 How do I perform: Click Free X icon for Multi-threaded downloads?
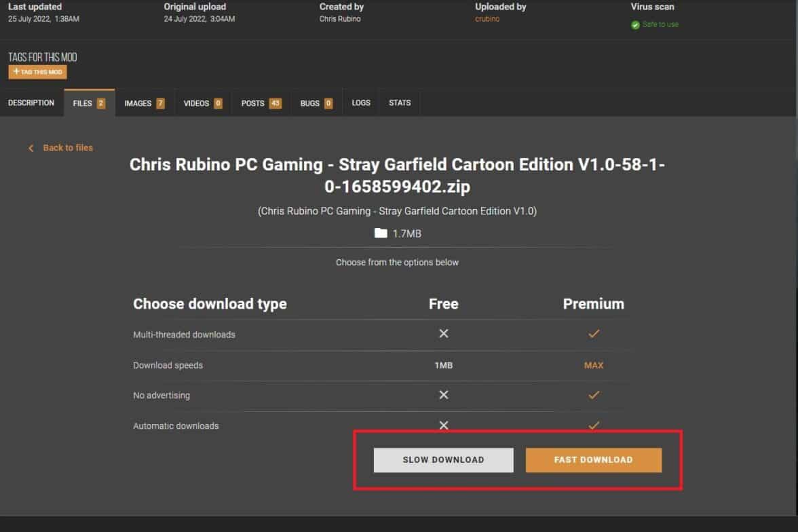pos(444,333)
